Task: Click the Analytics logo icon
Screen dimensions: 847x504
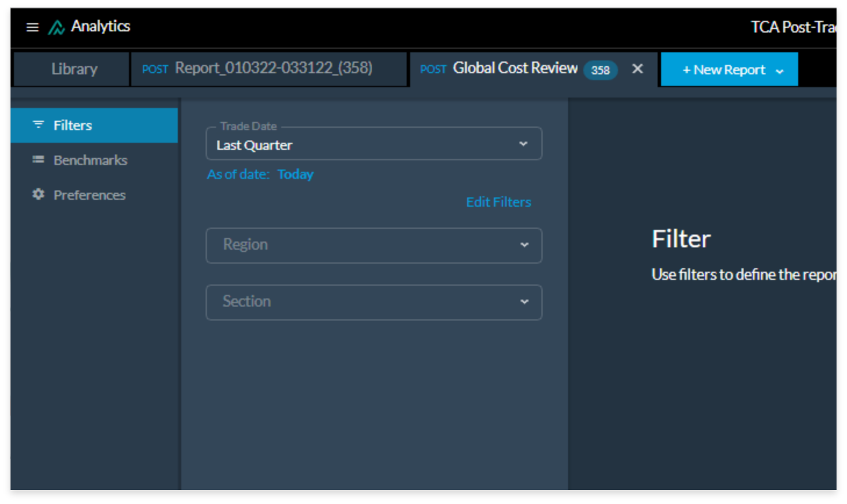Action: coord(56,27)
